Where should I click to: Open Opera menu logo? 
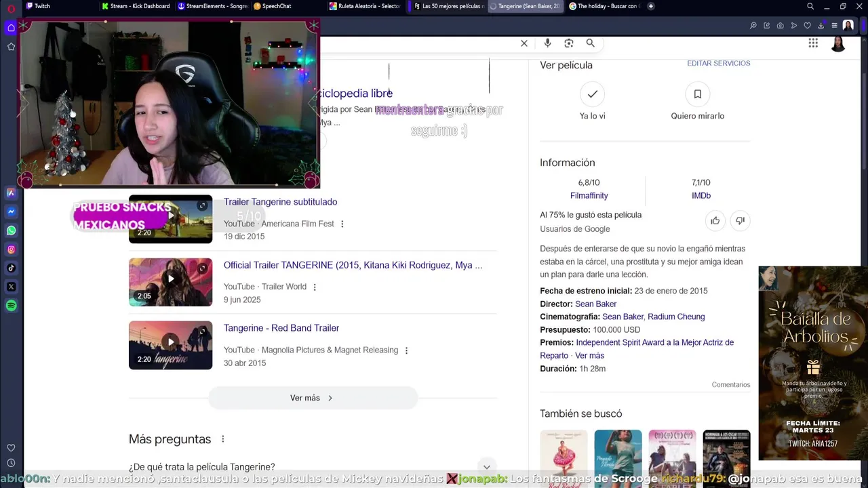point(11,8)
